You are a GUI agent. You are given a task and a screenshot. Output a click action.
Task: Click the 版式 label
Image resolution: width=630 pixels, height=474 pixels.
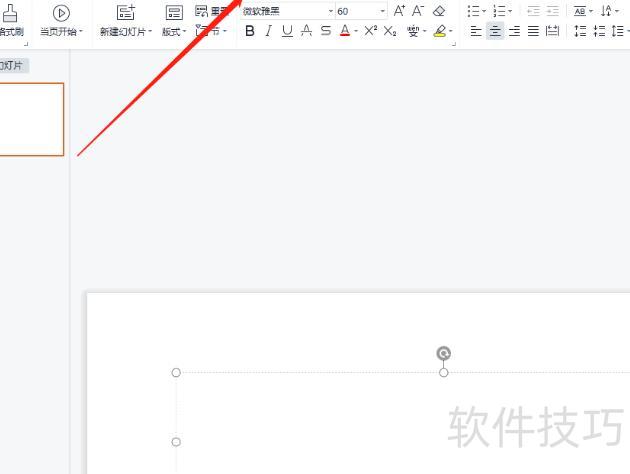tap(171, 31)
